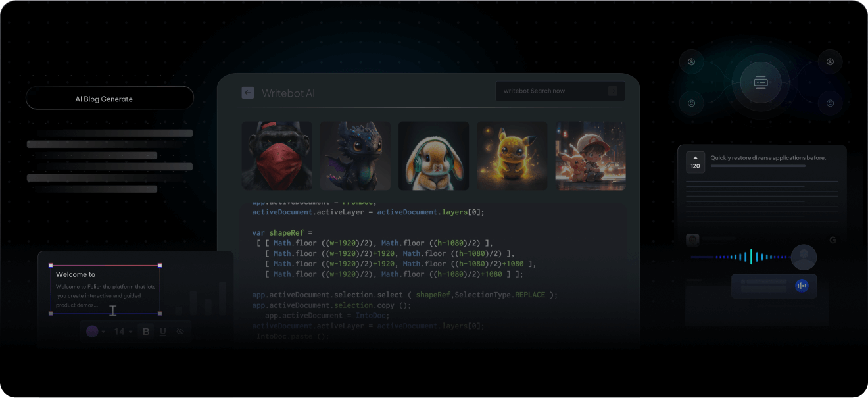Click the audio waveform track
Screen dimensions: 868x398
coord(740,257)
